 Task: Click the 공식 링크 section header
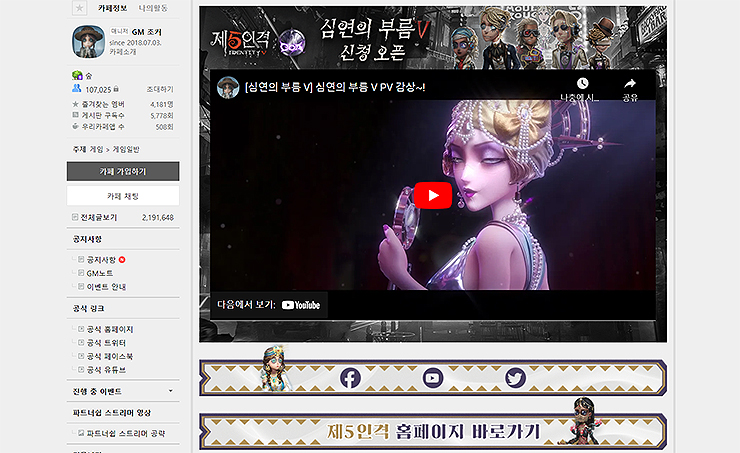[x=88, y=308]
